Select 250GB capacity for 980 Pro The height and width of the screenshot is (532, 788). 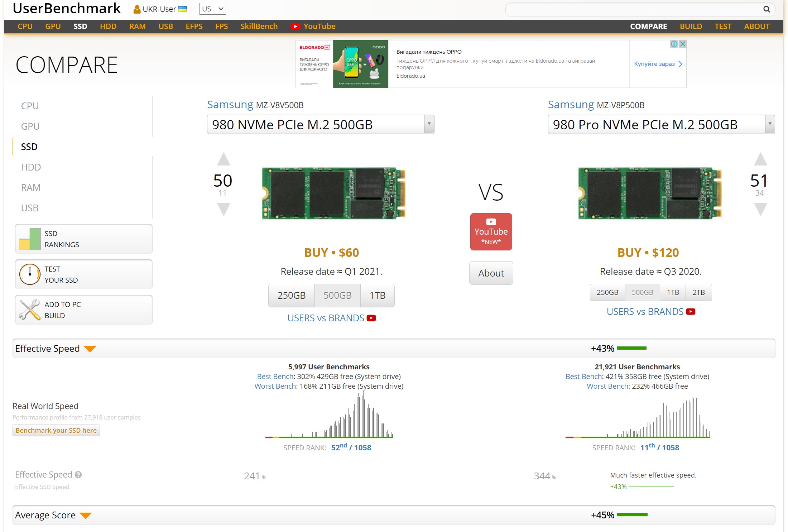click(x=607, y=292)
